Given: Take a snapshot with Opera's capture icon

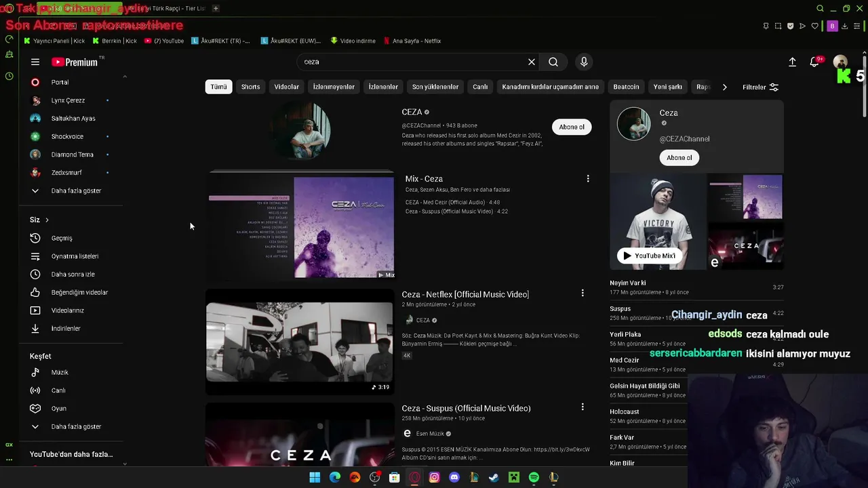Looking at the screenshot, I should point(778,26).
